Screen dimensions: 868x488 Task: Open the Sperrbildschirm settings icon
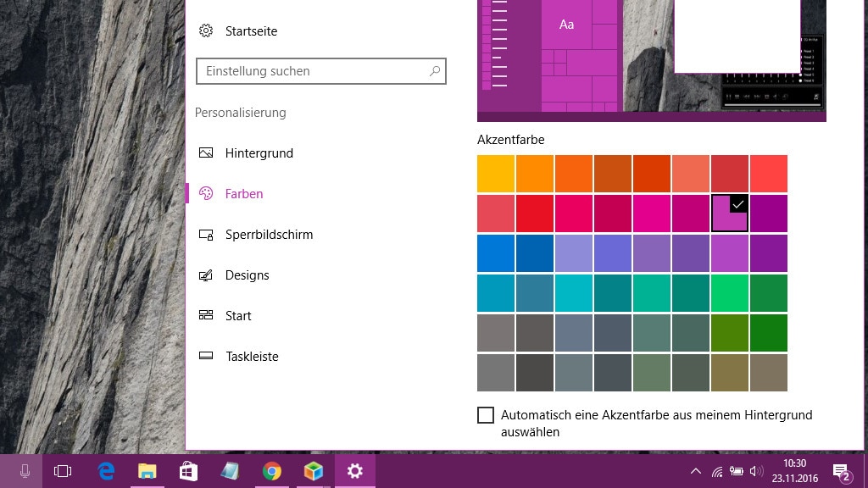click(205, 235)
